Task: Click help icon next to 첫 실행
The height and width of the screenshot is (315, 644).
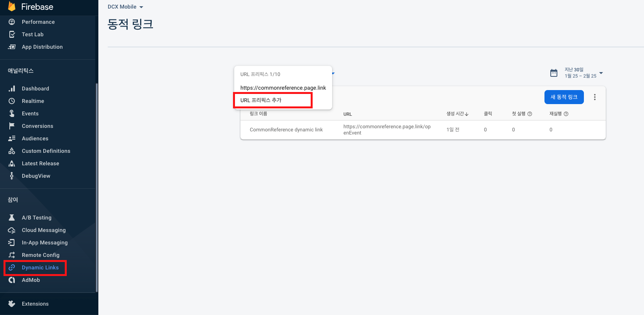Action: coord(530,114)
